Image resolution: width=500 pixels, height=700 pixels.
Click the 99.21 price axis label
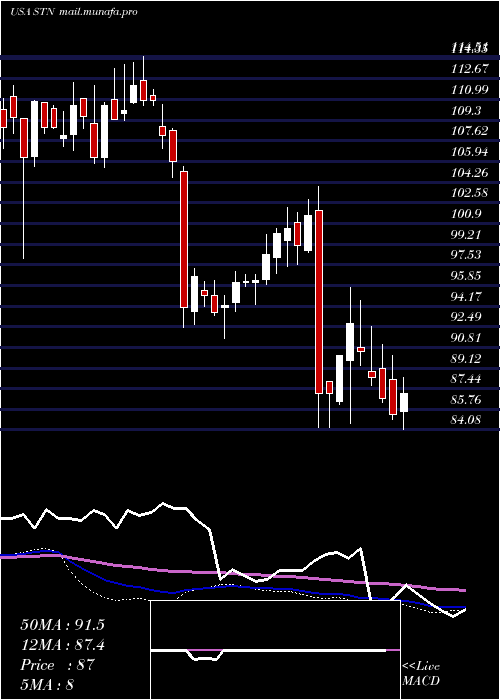coord(467,234)
